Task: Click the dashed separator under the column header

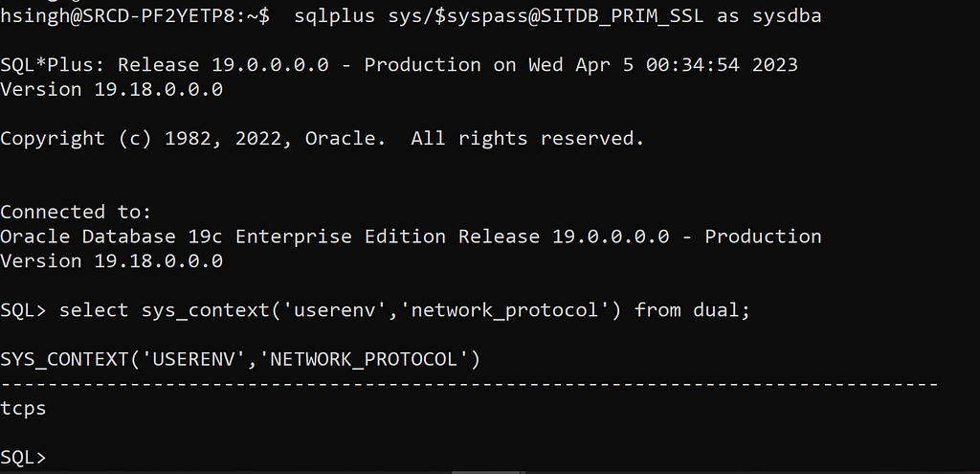Action: [469, 384]
